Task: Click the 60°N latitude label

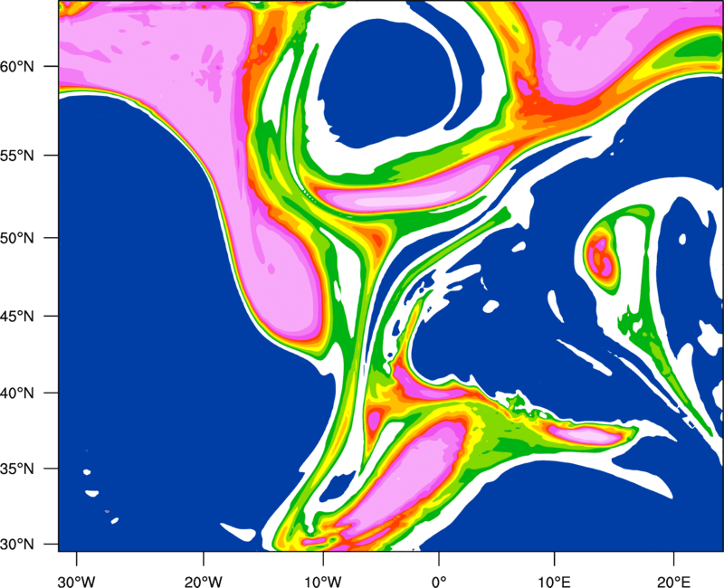Action: tap(17, 67)
